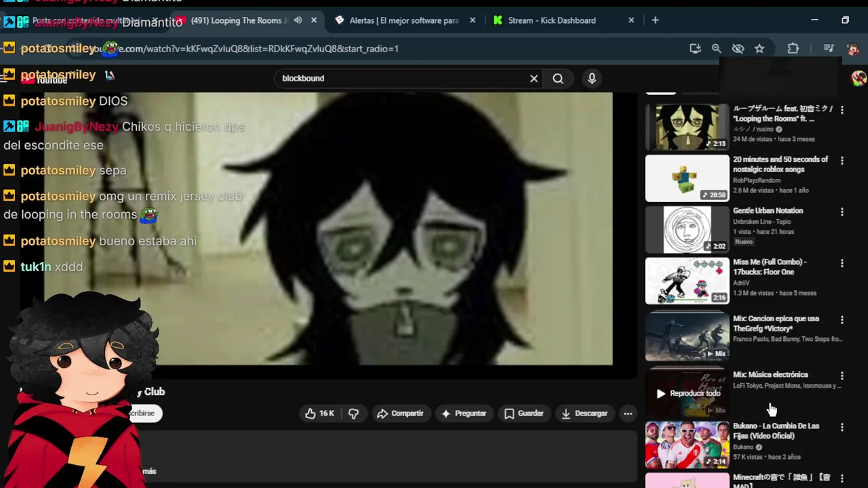Open options for Gentle Urban Notation video

842,212
